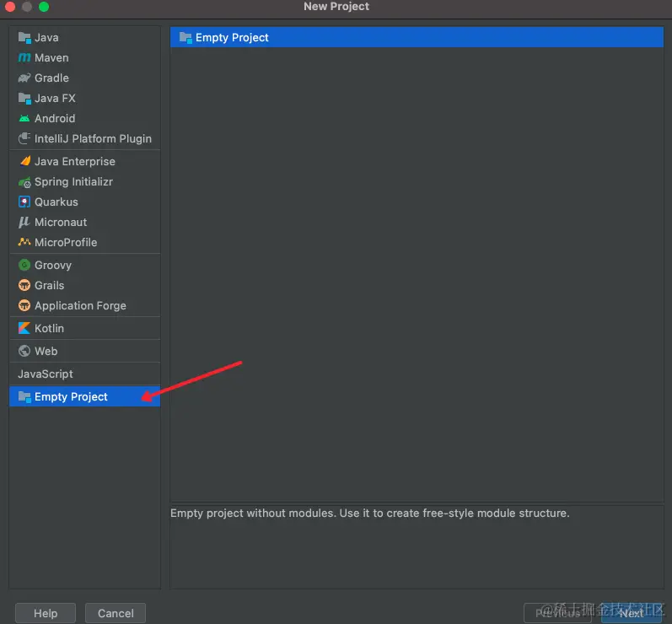Cancel the New Project dialog
672x624 pixels.
pyautogui.click(x=116, y=613)
